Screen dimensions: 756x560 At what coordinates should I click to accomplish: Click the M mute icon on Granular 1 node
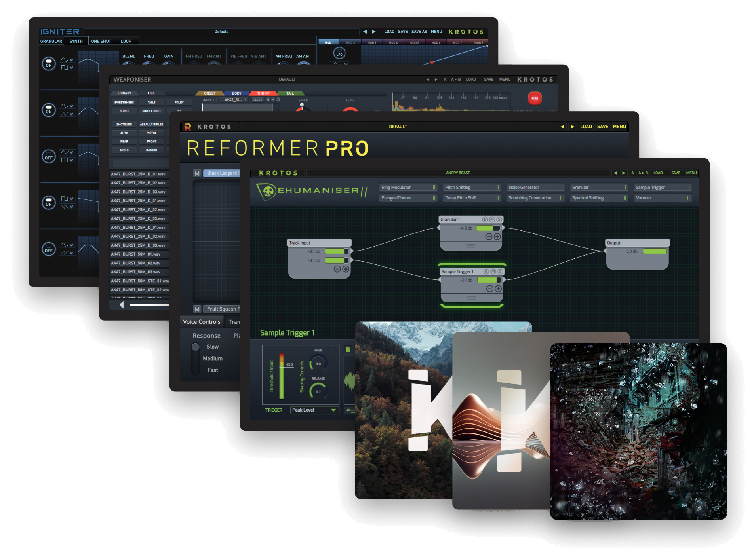click(x=492, y=220)
